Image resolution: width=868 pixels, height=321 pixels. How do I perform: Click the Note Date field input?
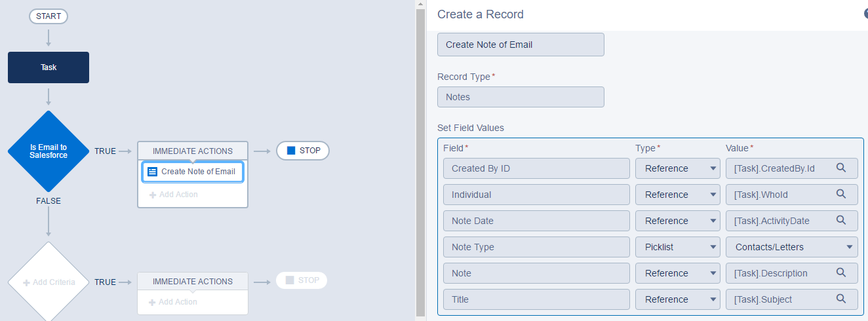click(536, 221)
